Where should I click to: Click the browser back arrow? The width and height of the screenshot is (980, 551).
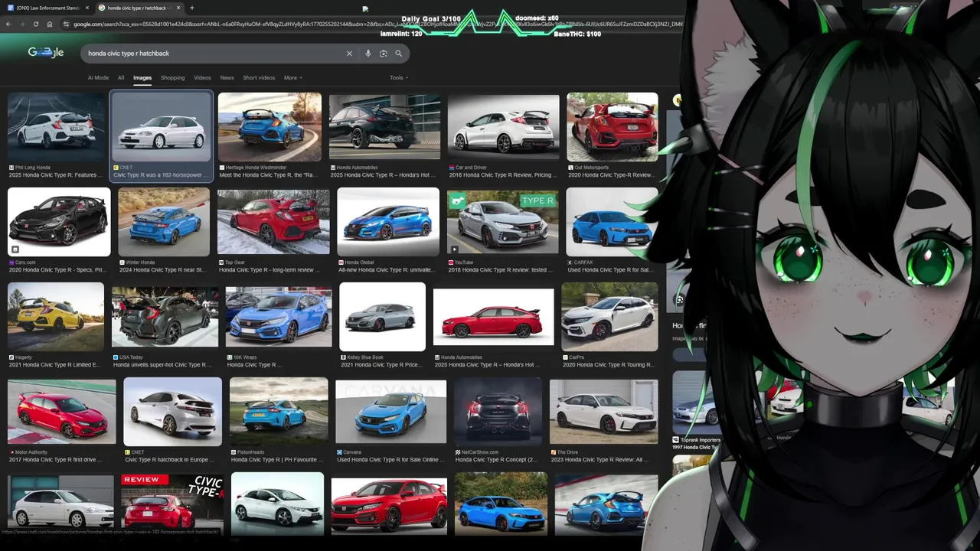click(x=8, y=24)
